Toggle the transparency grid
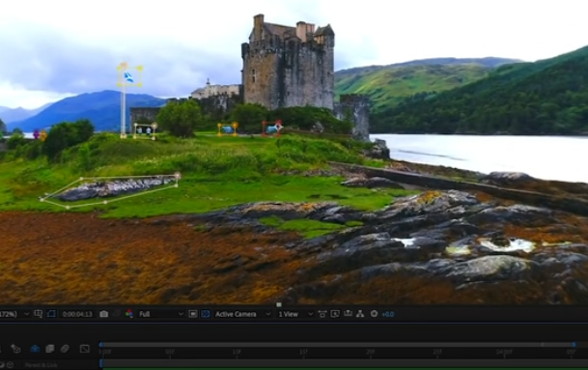588x370 pixels. [x=206, y=314]
